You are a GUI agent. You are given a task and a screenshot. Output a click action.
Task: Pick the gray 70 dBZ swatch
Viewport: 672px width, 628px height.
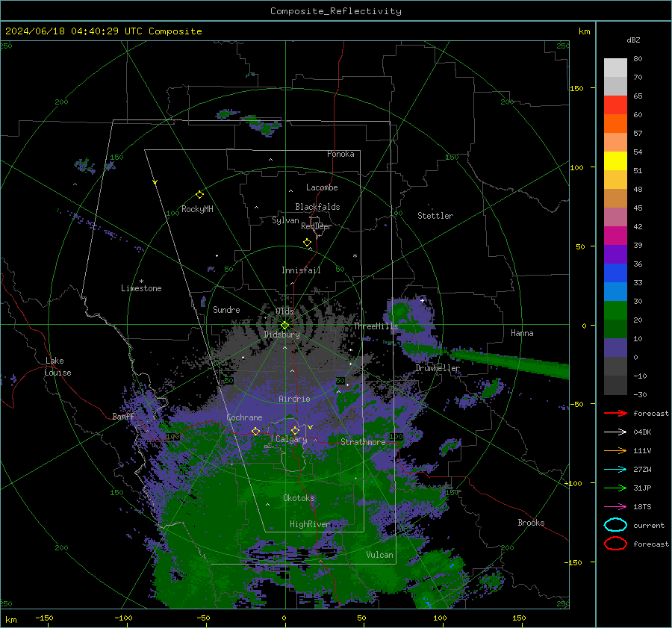[615, 86]
